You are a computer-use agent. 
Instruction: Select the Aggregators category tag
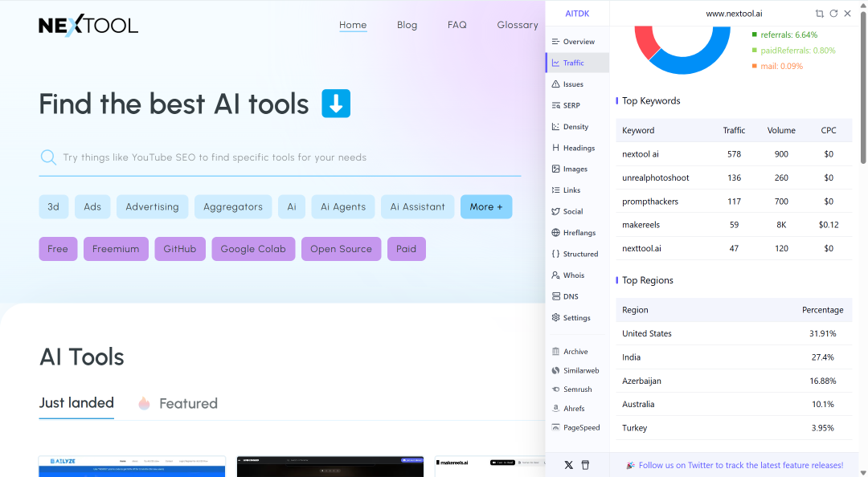[x=233, y=206]
